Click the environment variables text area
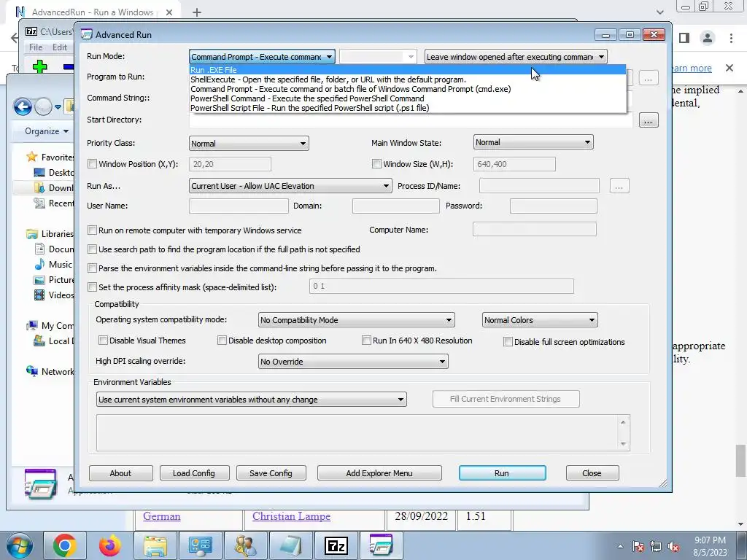 click(363, 433)
